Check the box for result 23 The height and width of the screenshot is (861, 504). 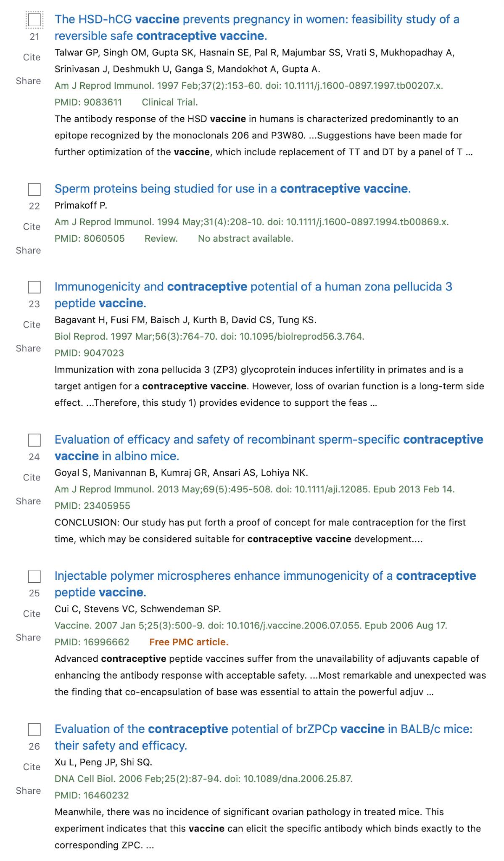pyautogui.click(x=34, y=287)
